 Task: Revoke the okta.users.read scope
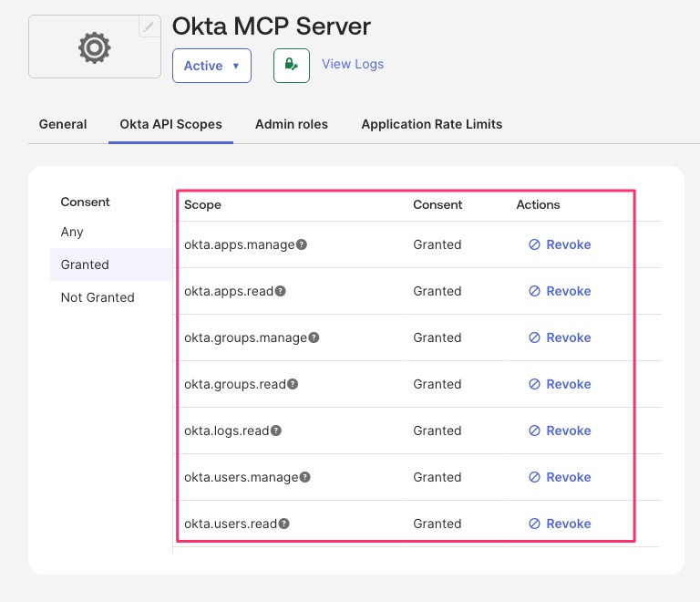point(561,524)
